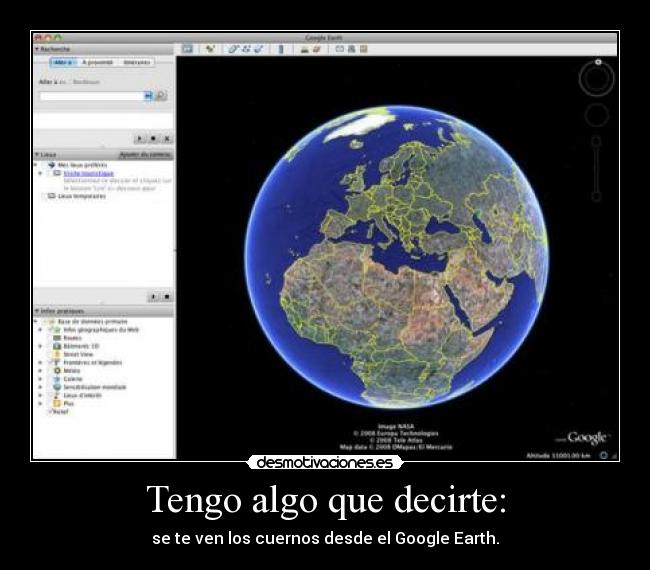
Task: Click the streaming status indicator icon
Action: click(604, 455)
